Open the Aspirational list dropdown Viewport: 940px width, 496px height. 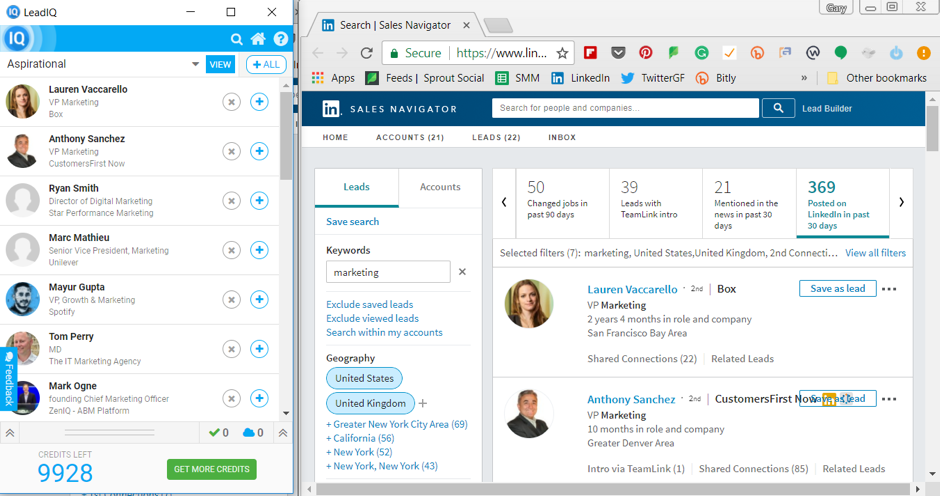(x=195, y=64)
